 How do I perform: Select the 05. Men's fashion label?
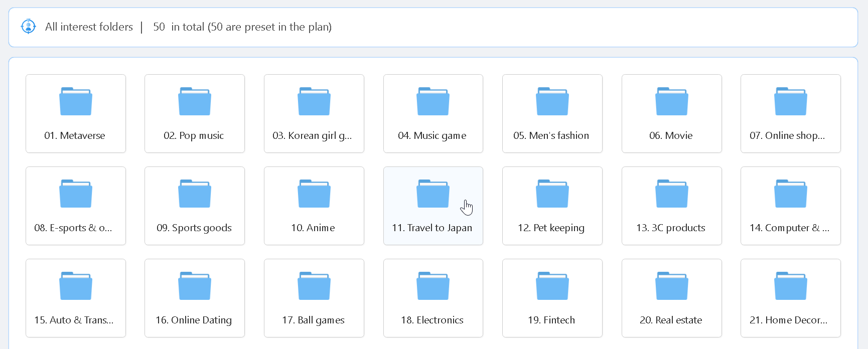click(x=551, y=135)
